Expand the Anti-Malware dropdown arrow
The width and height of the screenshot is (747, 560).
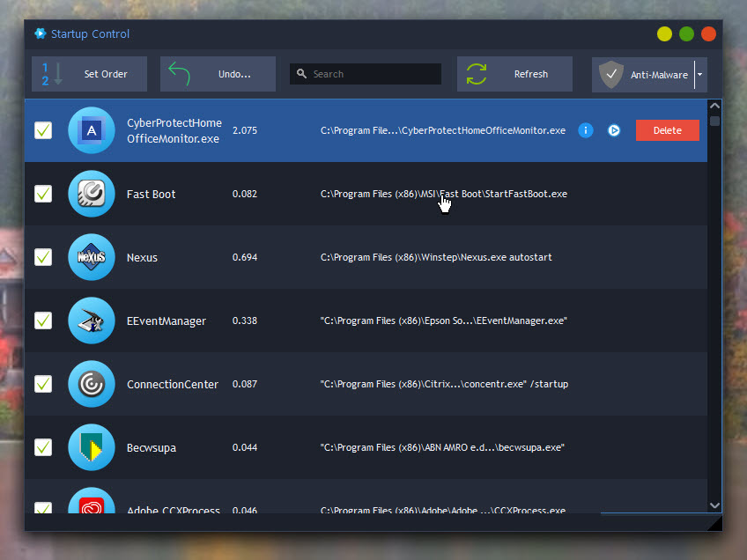tap(700, 74)
